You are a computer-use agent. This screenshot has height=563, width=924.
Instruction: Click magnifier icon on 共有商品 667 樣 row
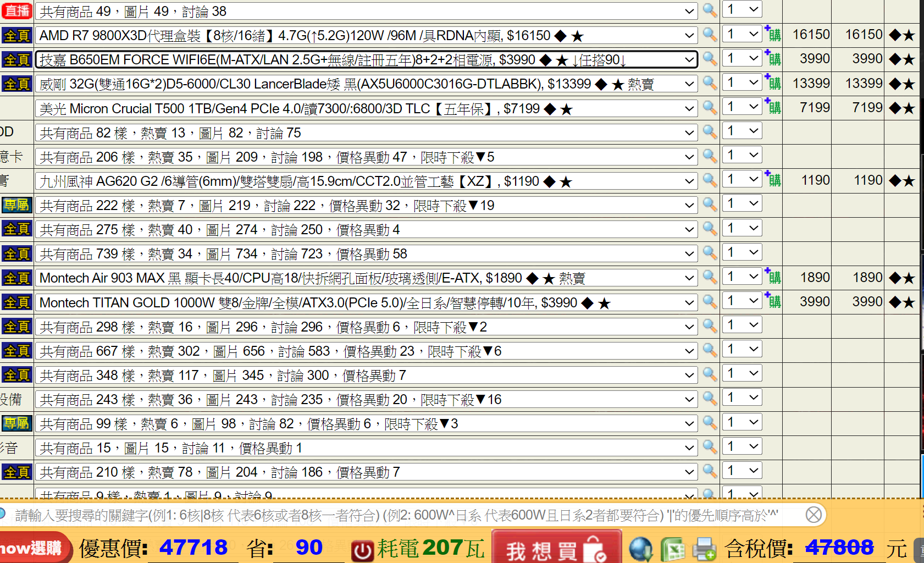point(710,350)
